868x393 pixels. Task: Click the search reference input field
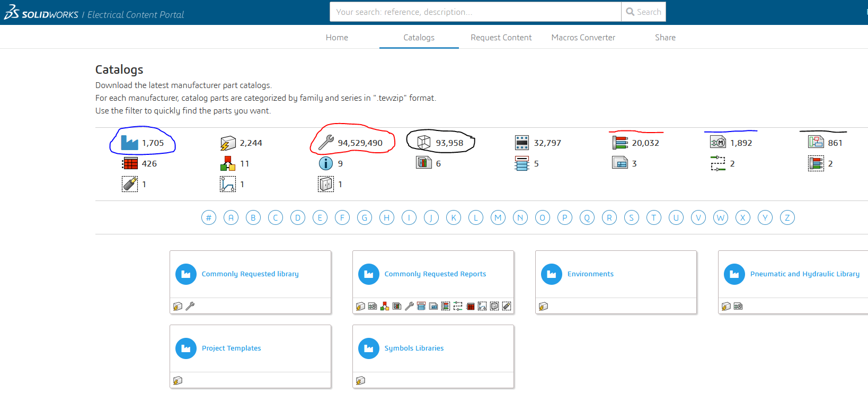coord(475,12)
